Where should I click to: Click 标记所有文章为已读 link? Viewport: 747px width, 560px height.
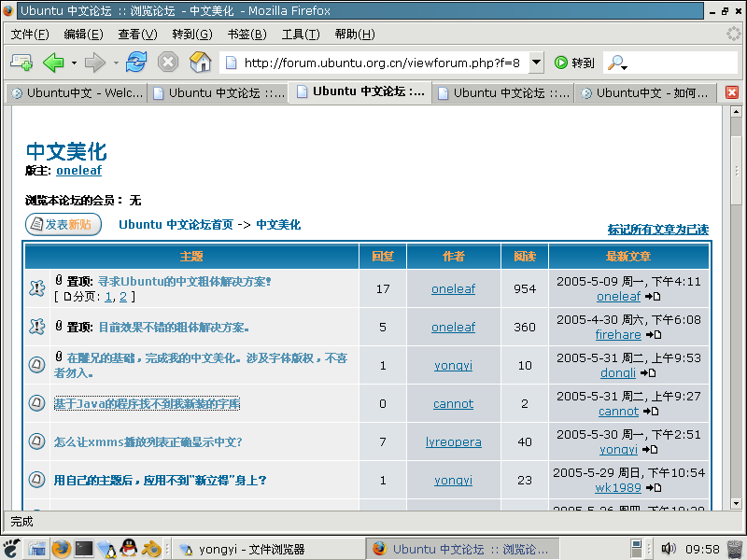click(x=658, y=230)
